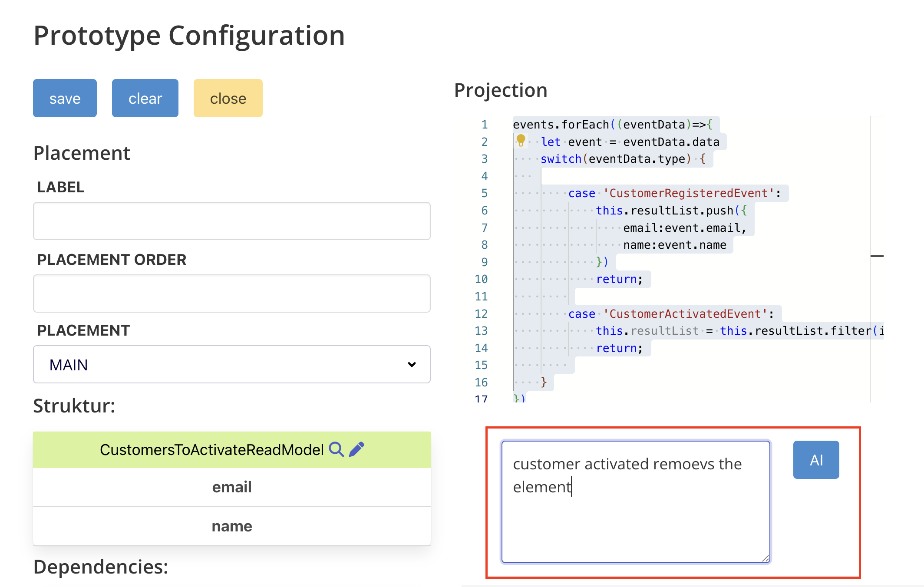
Task: Open the PLACEMENT dropdown showing MAIN
Action: coord(231,365)
